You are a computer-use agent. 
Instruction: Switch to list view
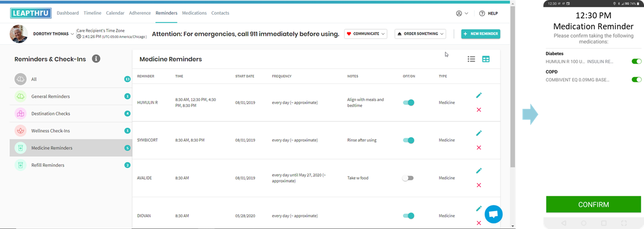coord(471,59)
